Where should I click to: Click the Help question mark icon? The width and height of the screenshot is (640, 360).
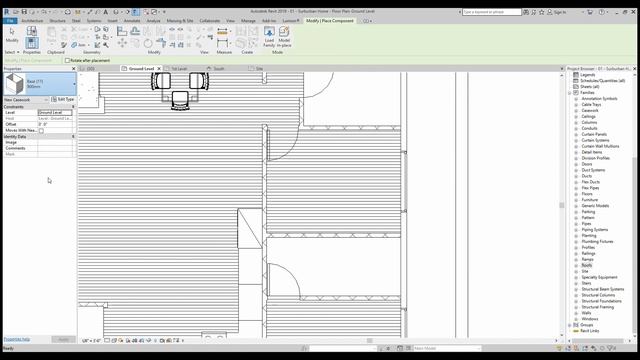601,12
